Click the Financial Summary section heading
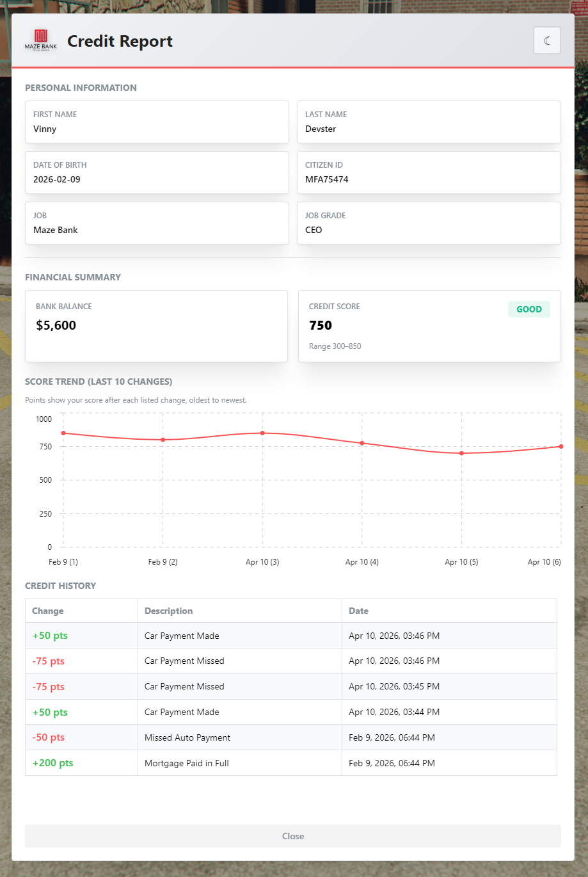 tap(73, 277)
